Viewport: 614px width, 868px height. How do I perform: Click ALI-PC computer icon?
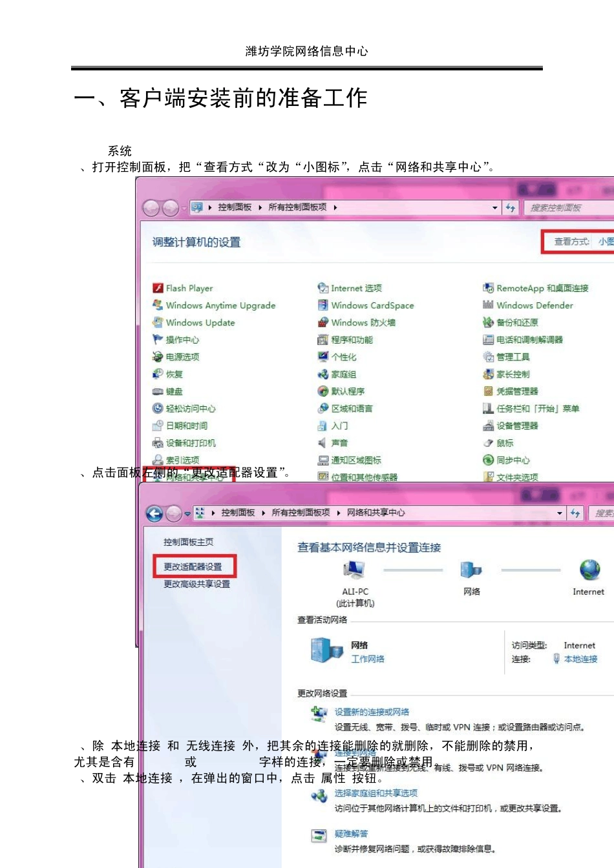click(354, 570)
